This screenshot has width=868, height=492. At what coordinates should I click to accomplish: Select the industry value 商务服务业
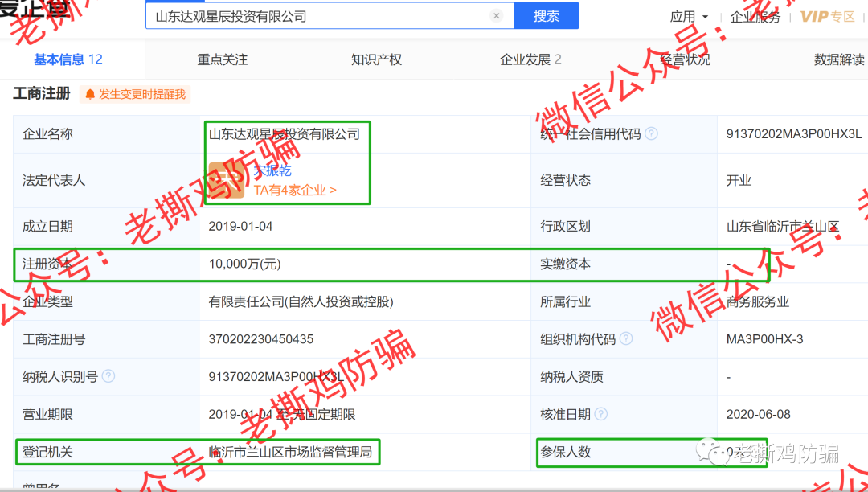click(x=757, y=301)
